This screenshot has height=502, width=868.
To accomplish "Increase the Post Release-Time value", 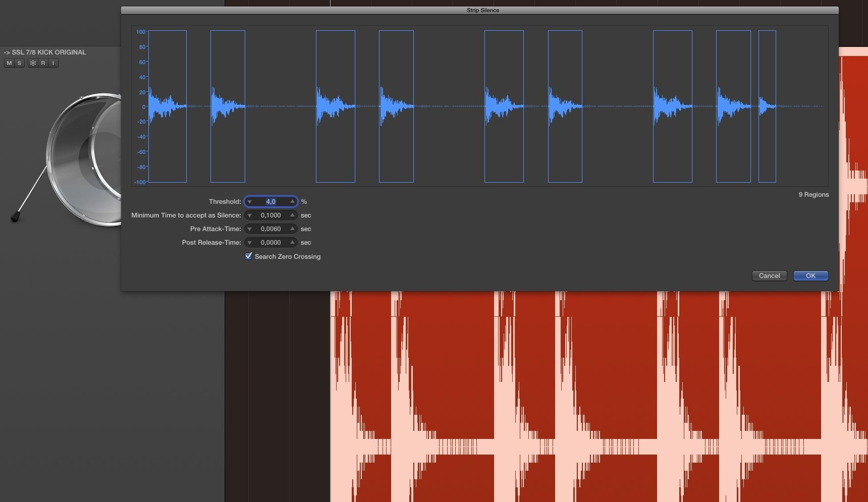I will tap(292, 243).
